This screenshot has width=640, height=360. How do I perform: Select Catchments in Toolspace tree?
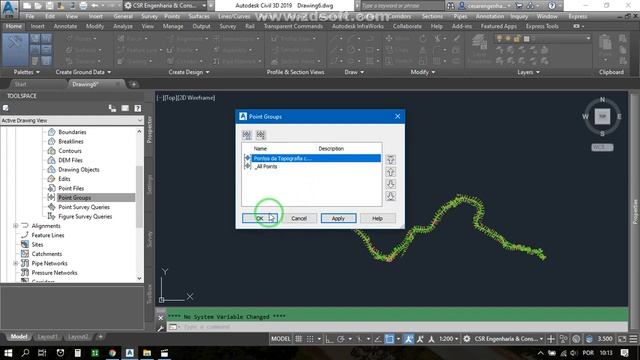[x=47, y=254]
